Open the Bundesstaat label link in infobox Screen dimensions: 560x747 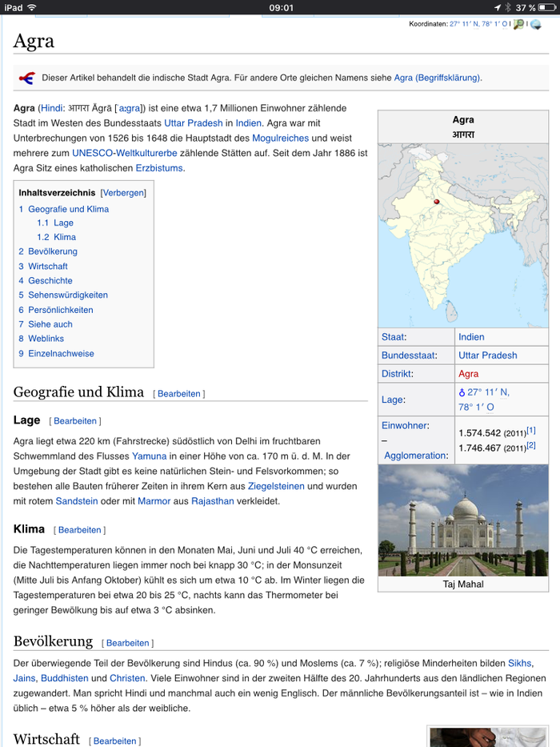(408, 355)
